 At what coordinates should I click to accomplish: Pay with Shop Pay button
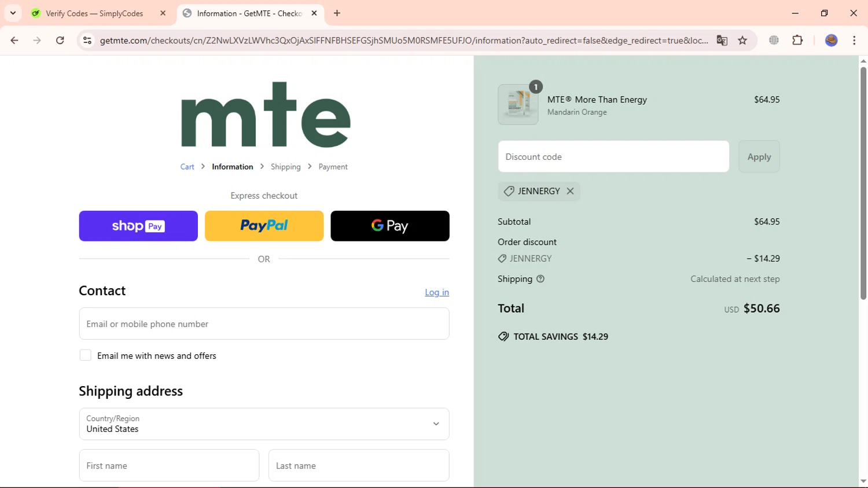[138, 226]
